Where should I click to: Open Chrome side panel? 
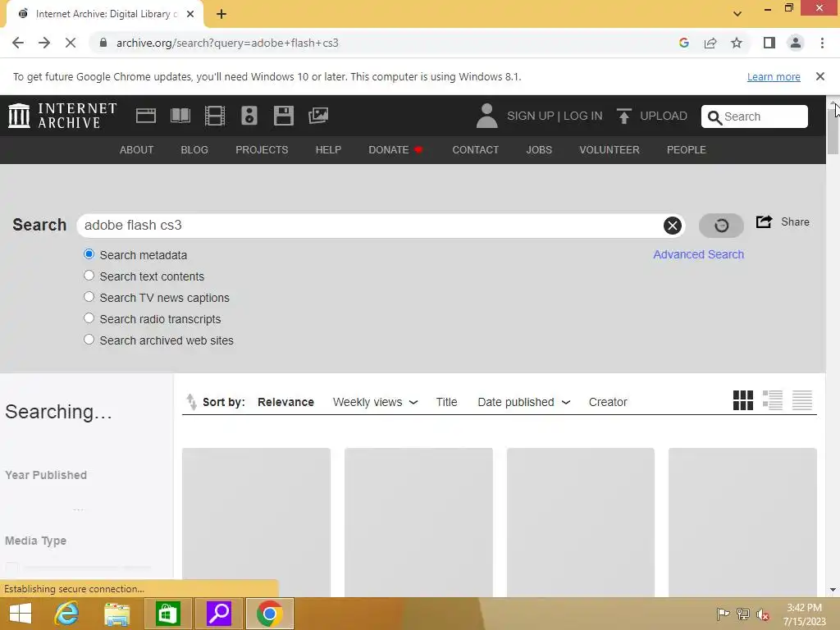[x=769, y=43]
